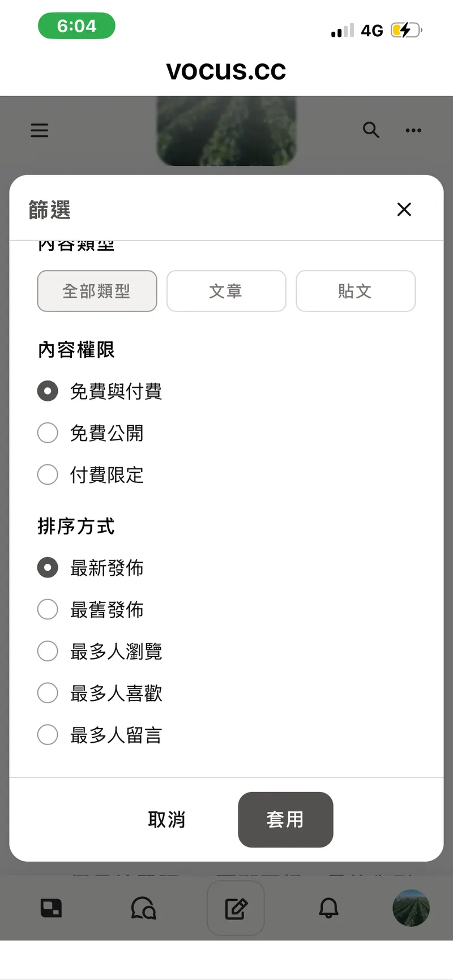This screenshot has width=453, height=980.
Task: Sort by 最多人喜歡
Action: (x=48, y=693)
